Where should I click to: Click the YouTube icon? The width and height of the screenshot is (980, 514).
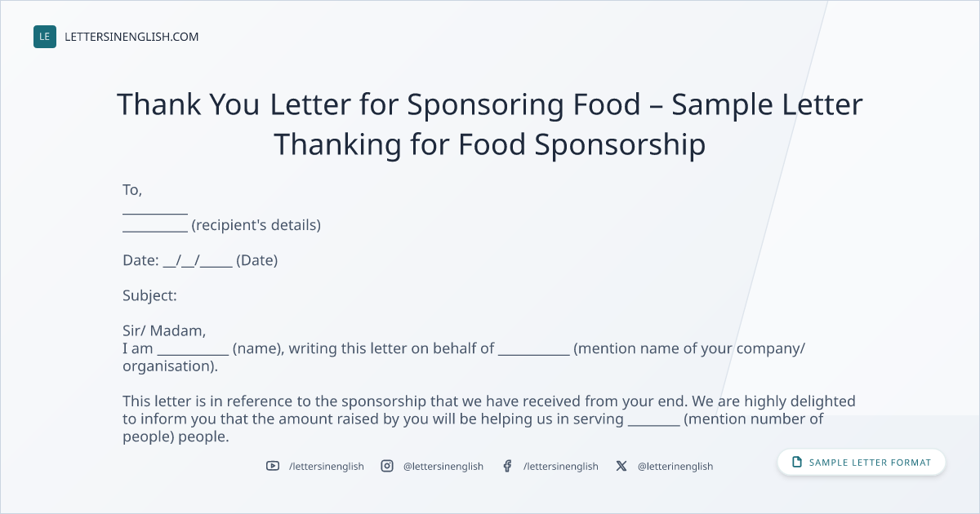tap(273, 466)
